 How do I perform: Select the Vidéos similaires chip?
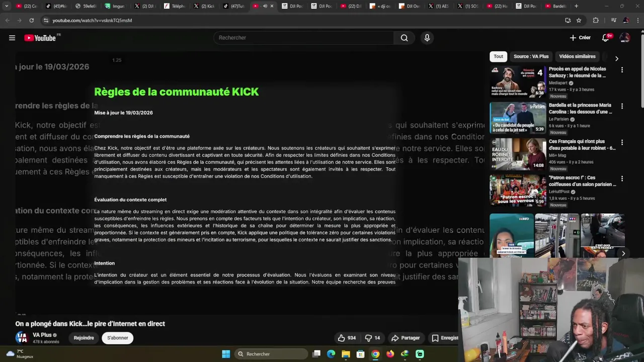577,56
